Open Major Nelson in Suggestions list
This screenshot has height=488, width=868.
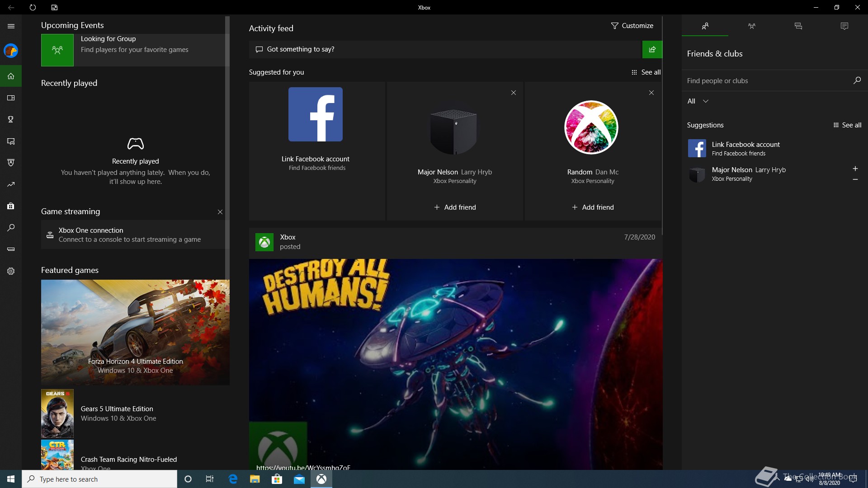tap(766, 174)
